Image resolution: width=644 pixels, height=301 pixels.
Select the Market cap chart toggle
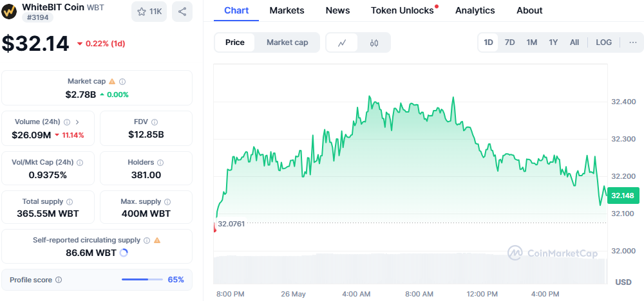point(287,42)
